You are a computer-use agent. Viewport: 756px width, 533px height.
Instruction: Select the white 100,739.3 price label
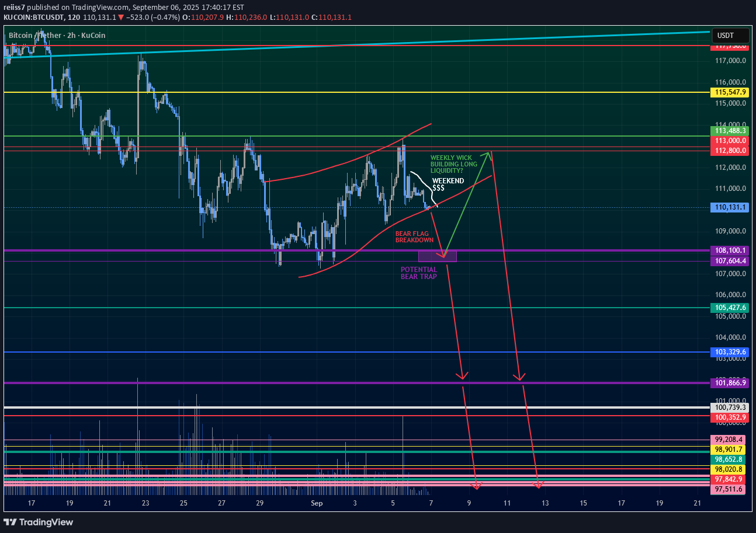(729, 407)
